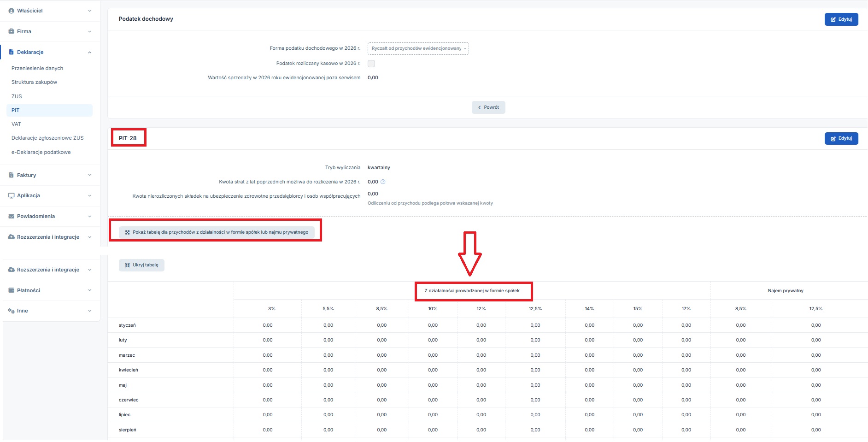This screenshot has width=868, height=442.
Task: Click Pokaż tabelę dla przychodów button
Action: point(217,232)
